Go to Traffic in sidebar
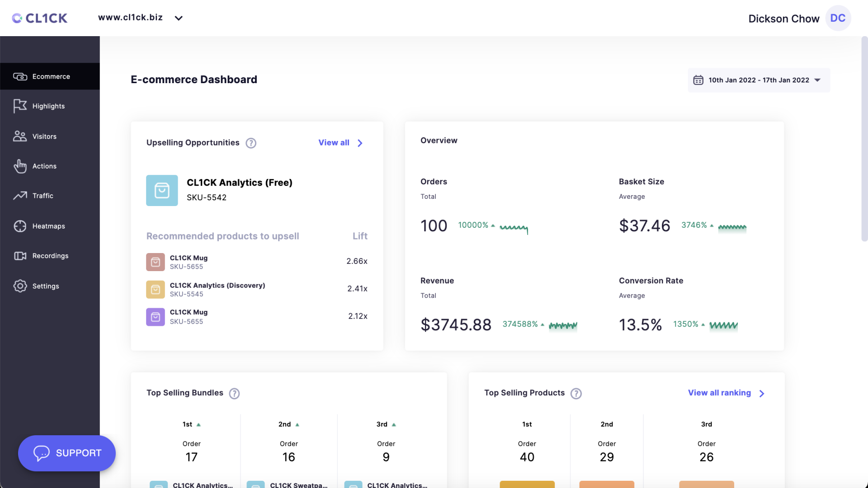This screenshot has height=488, width=868. [42, 196]
